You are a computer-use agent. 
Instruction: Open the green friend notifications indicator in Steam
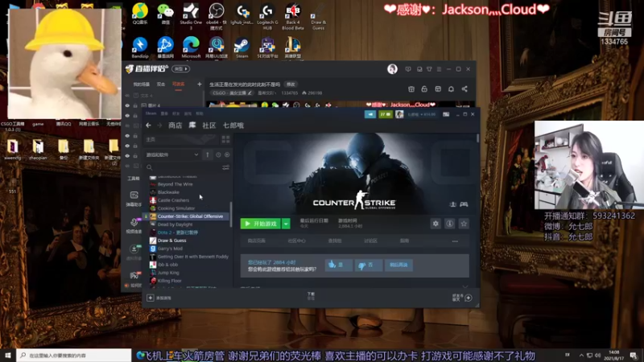pos(386,114)
